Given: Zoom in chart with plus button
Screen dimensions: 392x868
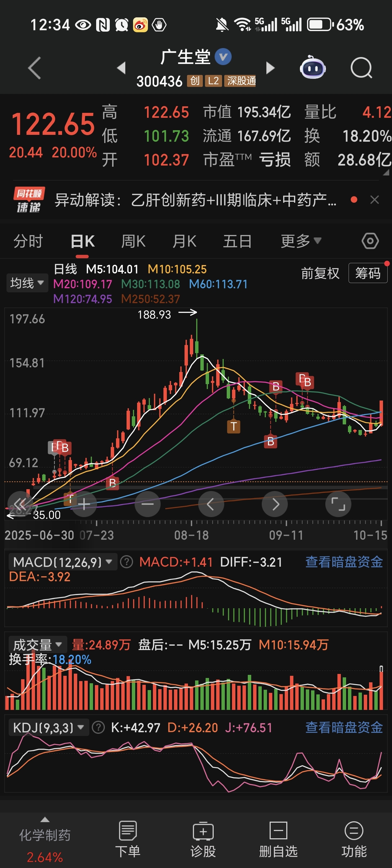Looking at the screenshot, I should pos(84,504).
